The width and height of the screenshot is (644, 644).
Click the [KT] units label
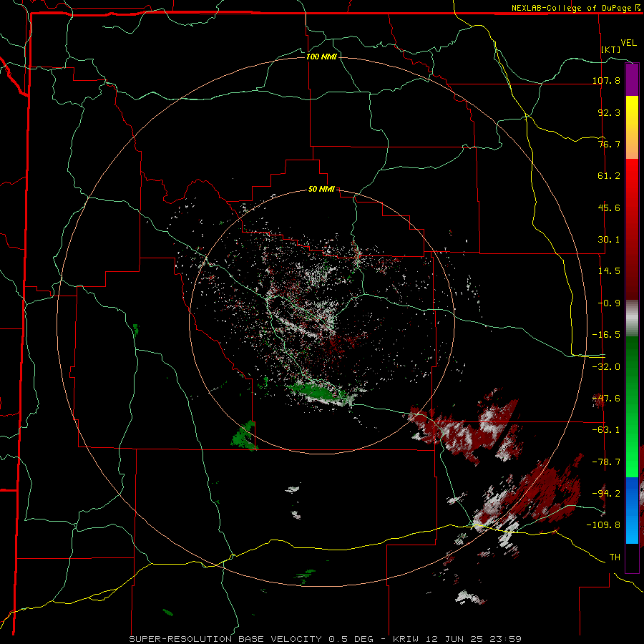(611, 49)
